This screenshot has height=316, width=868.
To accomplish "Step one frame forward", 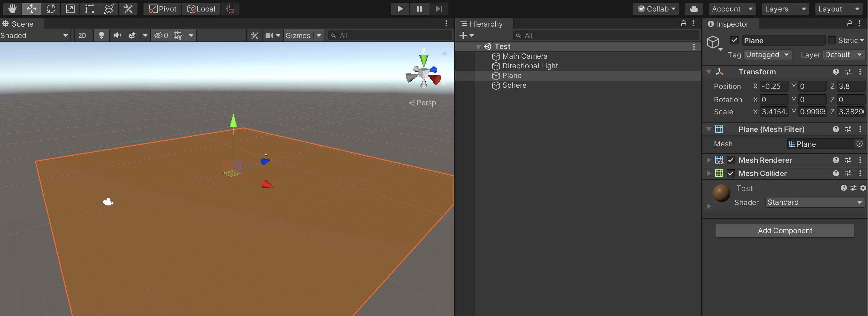I will click(x=439, y=9).
